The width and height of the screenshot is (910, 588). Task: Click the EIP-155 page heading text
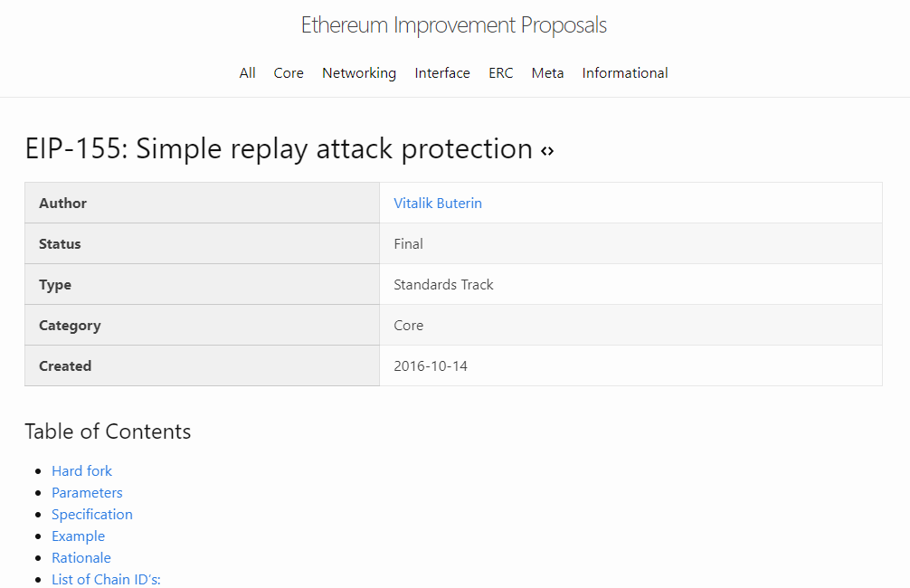[x=279, y=149]
